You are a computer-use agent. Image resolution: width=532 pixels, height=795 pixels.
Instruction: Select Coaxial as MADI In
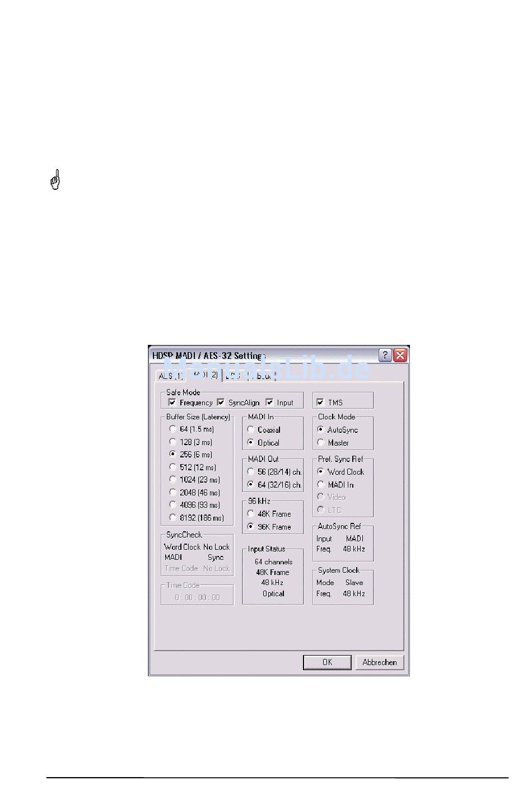point(250,429)
